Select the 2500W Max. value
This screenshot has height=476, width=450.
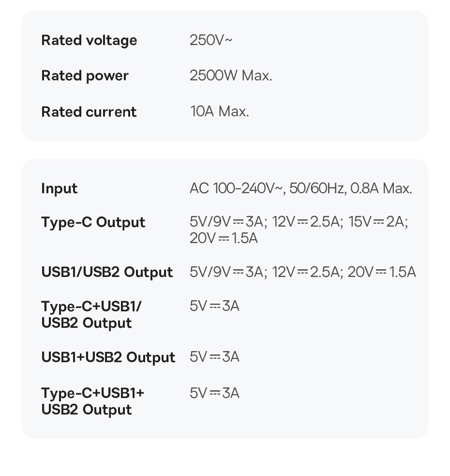(231, 76)
